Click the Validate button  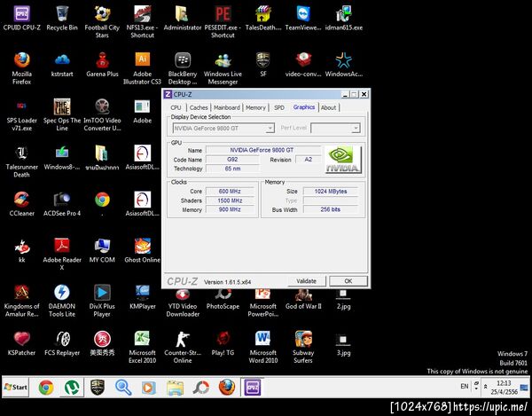coord(307,281)
